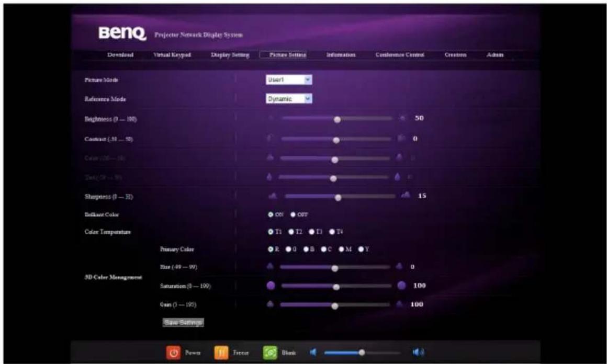Viewport: 607px width, 364px height.
Task: Open the Admin tab
Action: [x=495, y=55]
